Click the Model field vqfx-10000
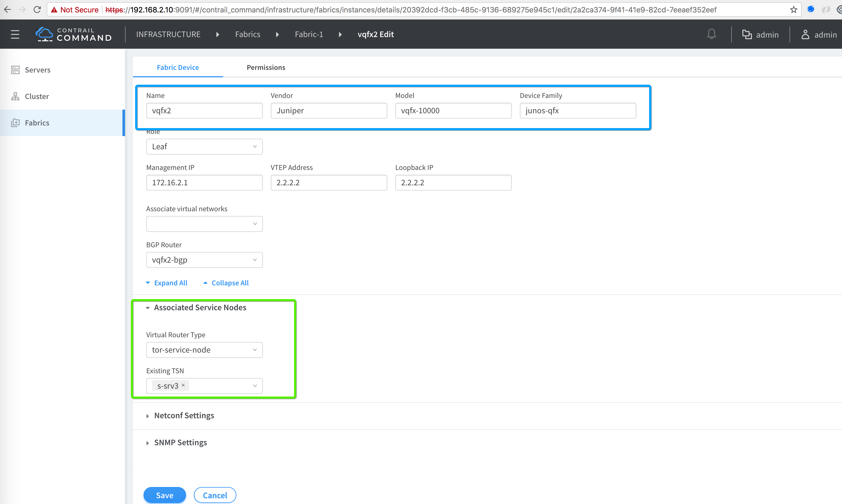Image resolution: width=842 pixels, height=504 pixels. 453,111
